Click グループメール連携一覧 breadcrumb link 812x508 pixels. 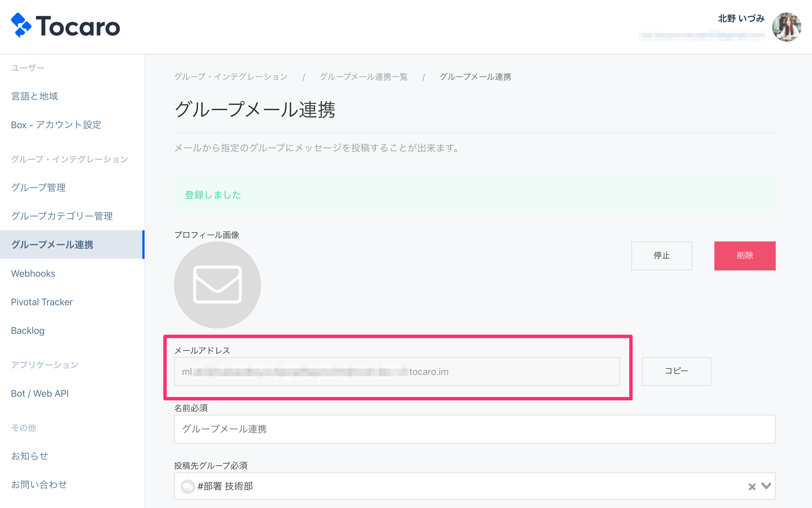tap(363, 77)
